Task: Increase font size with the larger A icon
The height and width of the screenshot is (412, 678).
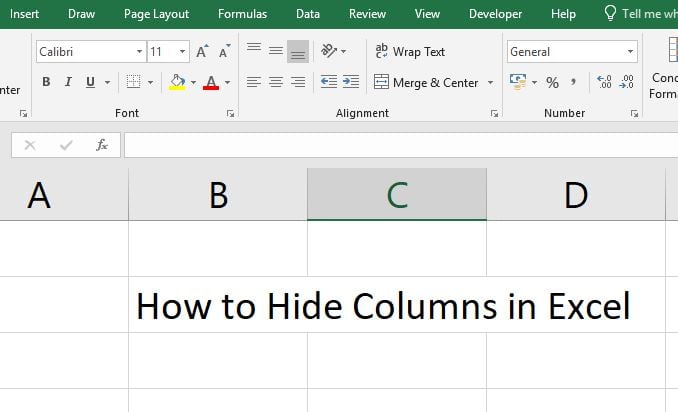Action: tap(202, 51)
